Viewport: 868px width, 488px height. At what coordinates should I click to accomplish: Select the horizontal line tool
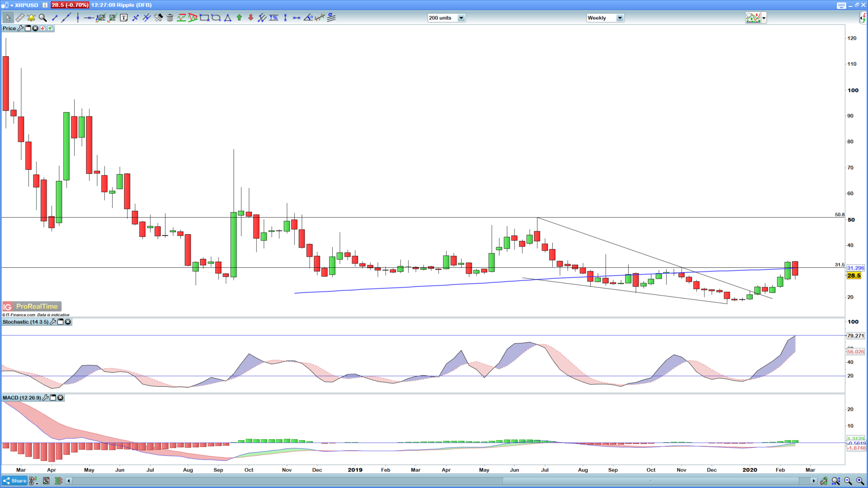pos(89,18)
